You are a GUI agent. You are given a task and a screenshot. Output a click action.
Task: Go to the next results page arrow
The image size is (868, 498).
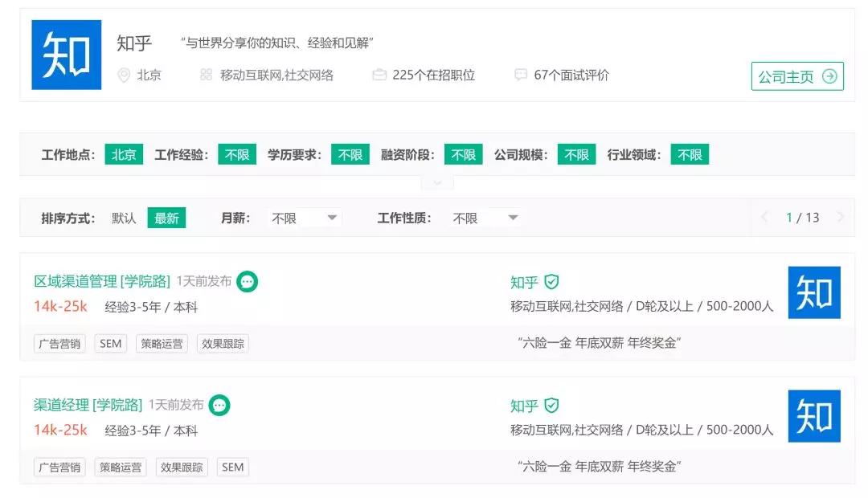[841, 217]
